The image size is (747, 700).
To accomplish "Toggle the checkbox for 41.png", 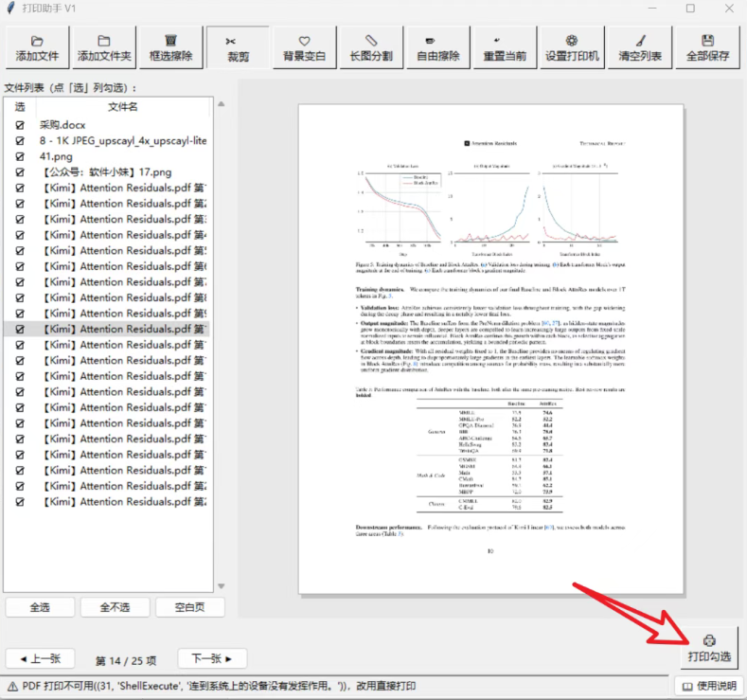I will tap(20, 156).
